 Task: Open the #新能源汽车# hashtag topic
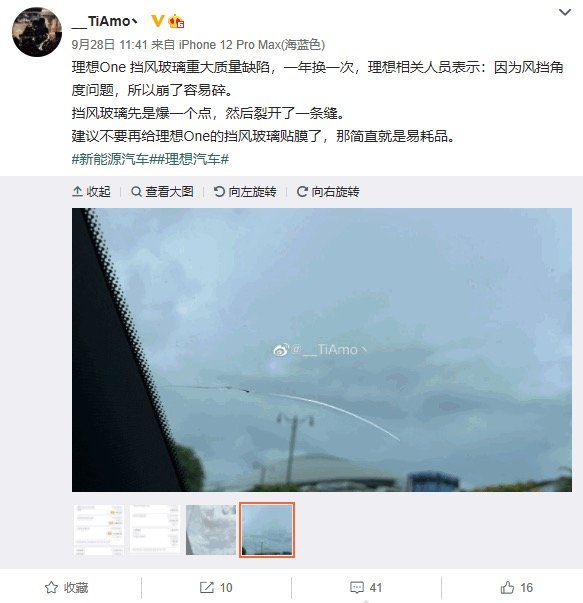click(110, 159)
